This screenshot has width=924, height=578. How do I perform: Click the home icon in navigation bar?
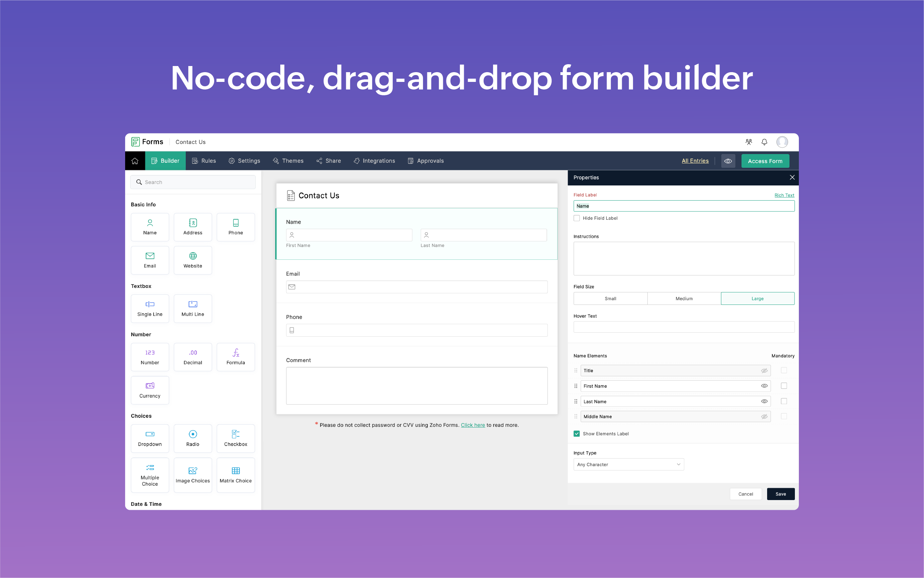[x=135, y=161]
